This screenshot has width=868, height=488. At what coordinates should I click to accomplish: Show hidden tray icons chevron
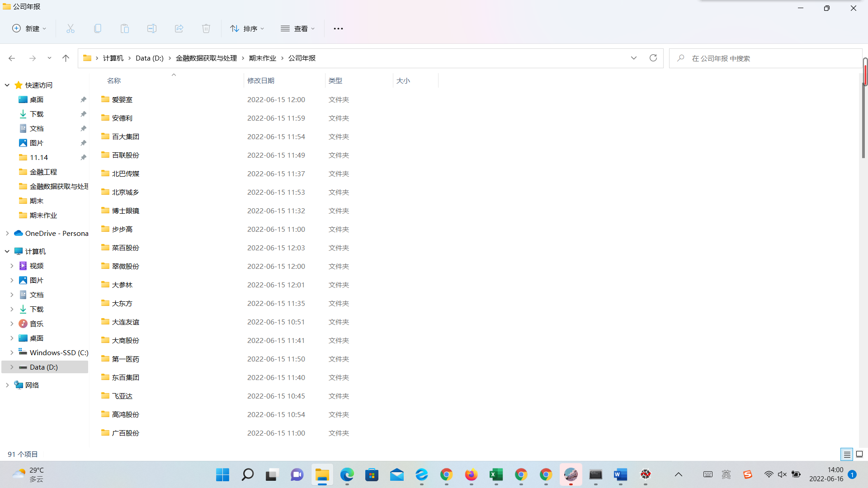coord(679,474)
